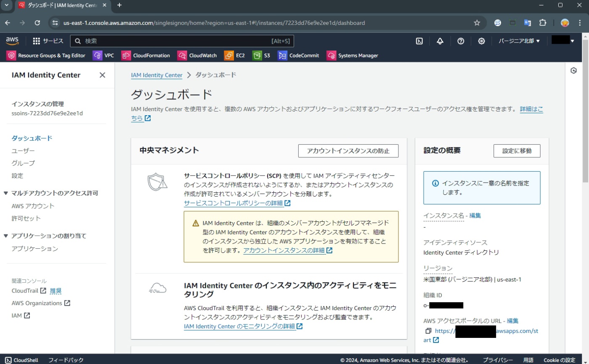Click the 推奨 label beside CloudTrail
Viewport: 589px width, 364px height.
(x=56, y=290)
